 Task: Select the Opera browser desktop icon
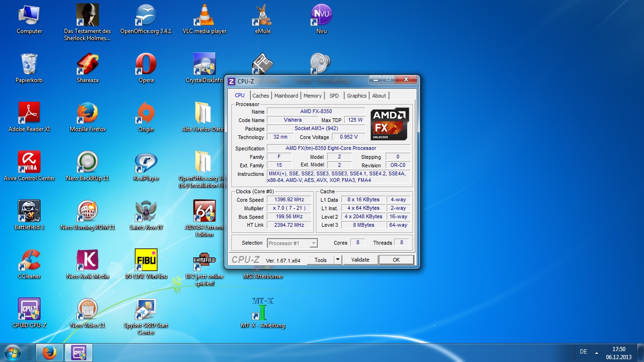click(146, 69)
